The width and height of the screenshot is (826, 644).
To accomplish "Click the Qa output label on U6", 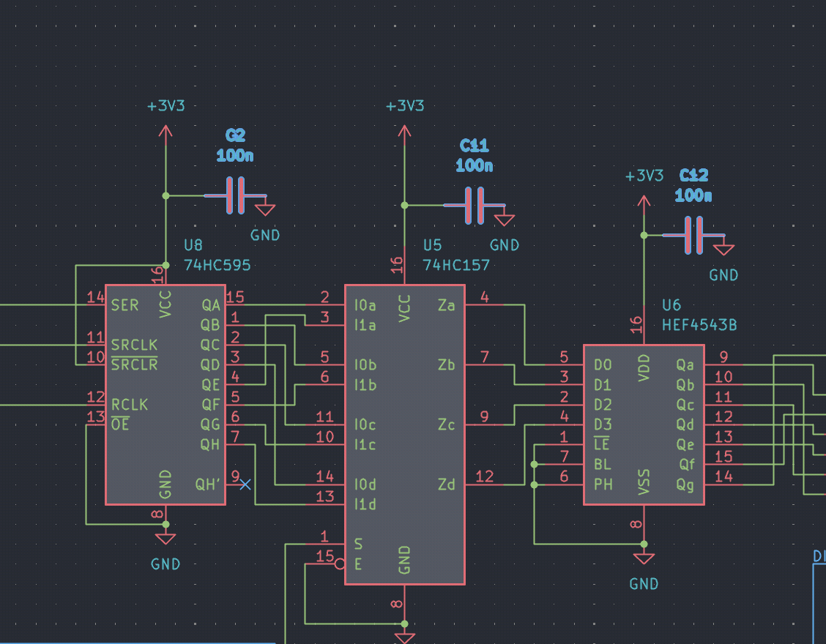I will click(x=685, y=365).
